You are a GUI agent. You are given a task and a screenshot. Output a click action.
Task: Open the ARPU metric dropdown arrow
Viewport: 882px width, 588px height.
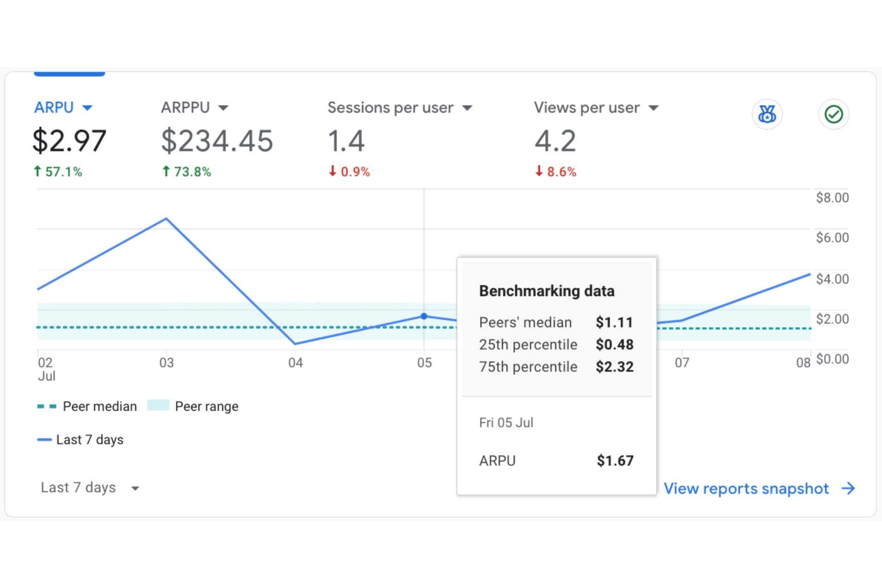pyautogui.click(x=87, y=108)
